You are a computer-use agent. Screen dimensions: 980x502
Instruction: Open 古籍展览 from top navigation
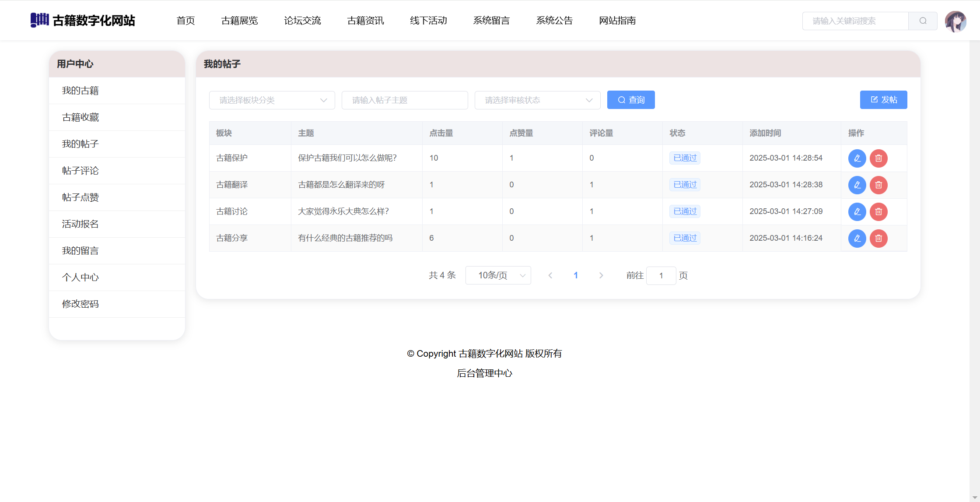(x=239, y=21)
